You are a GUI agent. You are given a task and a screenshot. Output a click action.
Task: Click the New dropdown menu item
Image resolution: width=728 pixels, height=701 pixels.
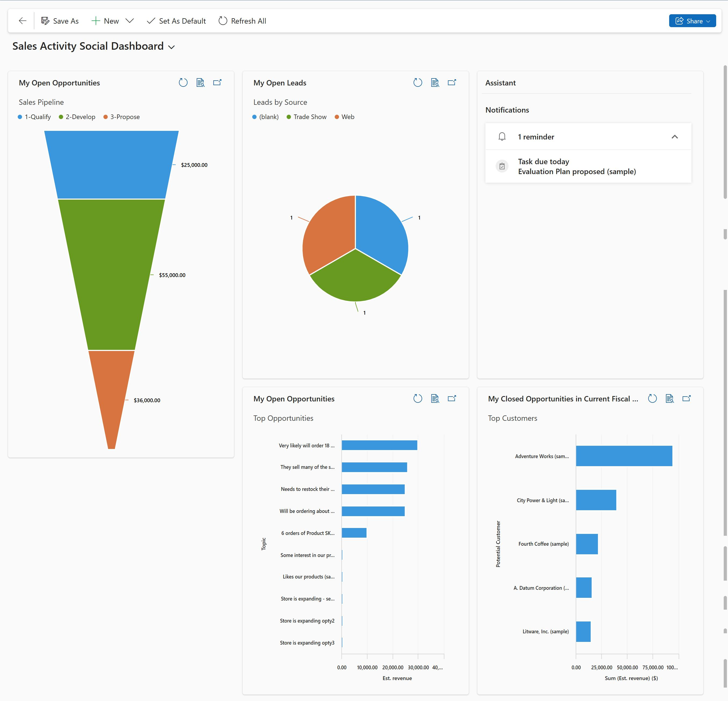131,21
